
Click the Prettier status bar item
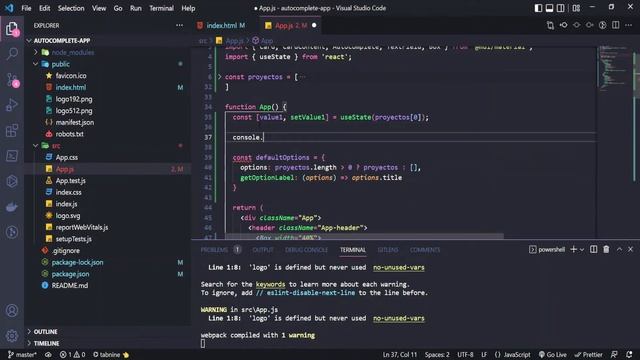click(x=589, y=355)
